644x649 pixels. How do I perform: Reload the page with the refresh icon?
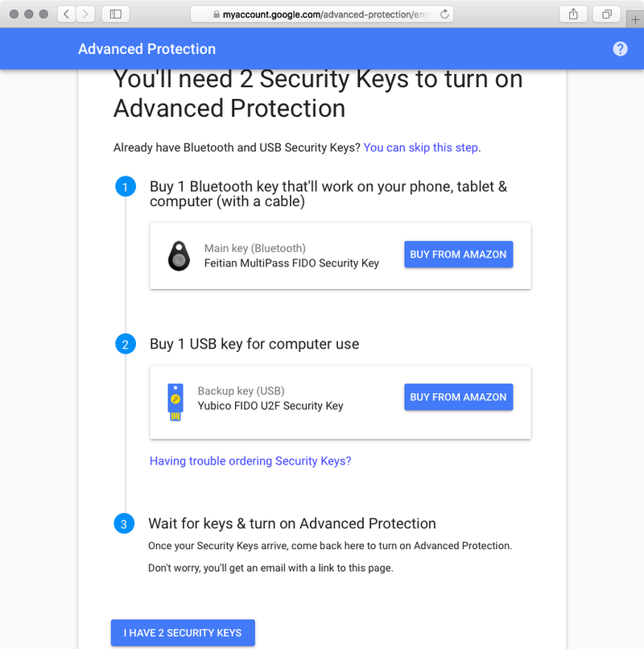444,14
